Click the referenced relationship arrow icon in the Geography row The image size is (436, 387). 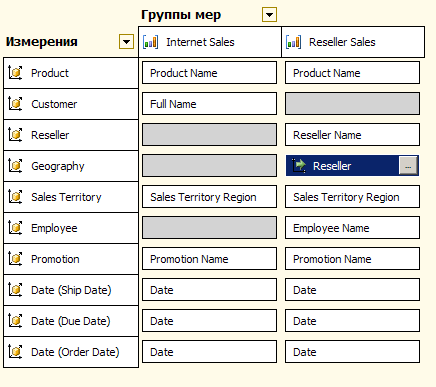click(x=299, y=166)
